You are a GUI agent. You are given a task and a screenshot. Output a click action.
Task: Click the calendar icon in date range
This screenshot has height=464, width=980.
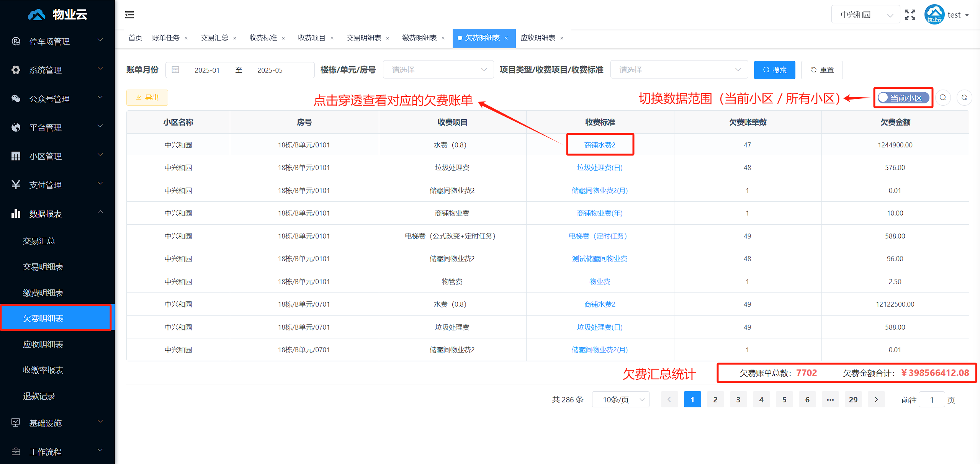[175, 70]
